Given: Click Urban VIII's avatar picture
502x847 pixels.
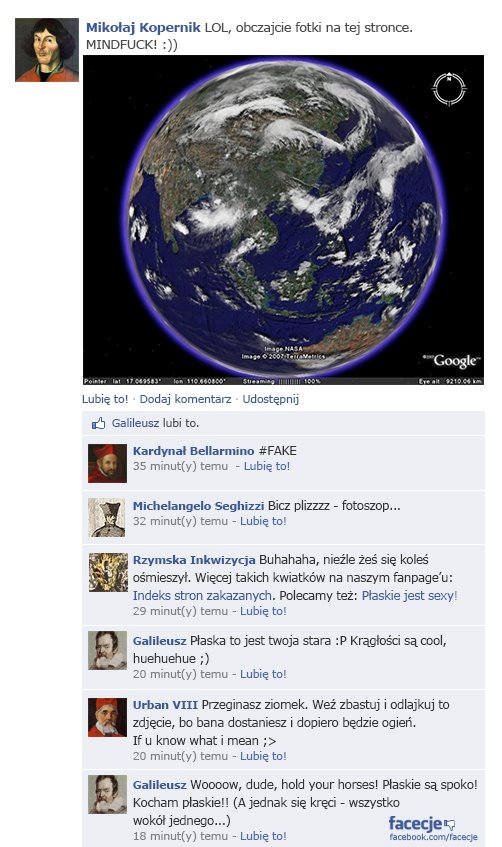Looking at the screenshot, I should [108, 717].
